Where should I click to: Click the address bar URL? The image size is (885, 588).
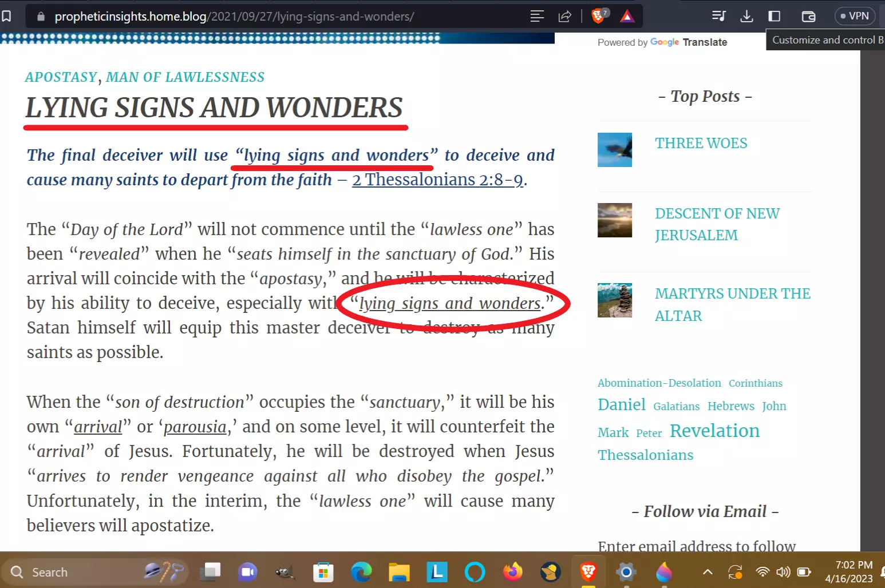(x=234, y=17)
